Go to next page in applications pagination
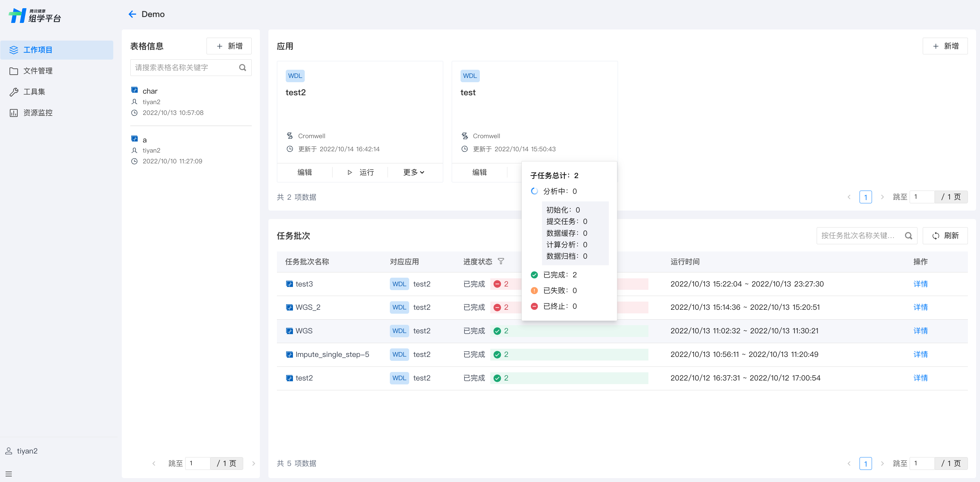 point(882,197)
